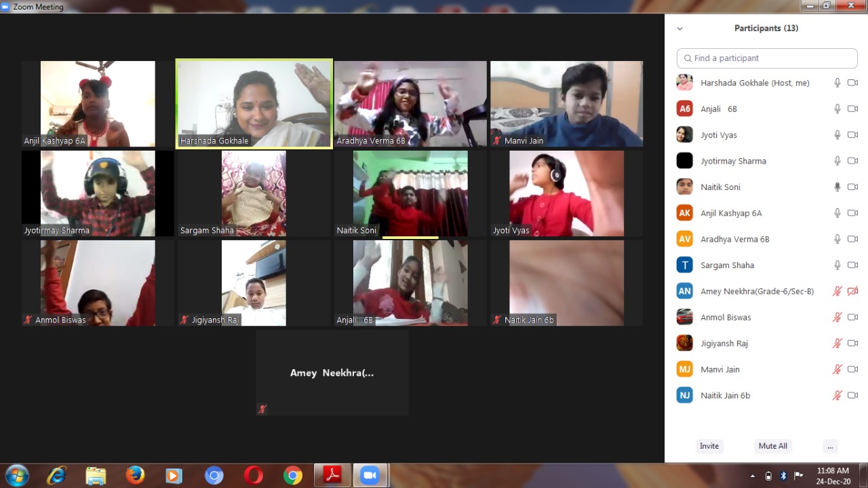
Task: Click camera icon for Aradhya Verma 6B
Action: [x=853, y=239]
